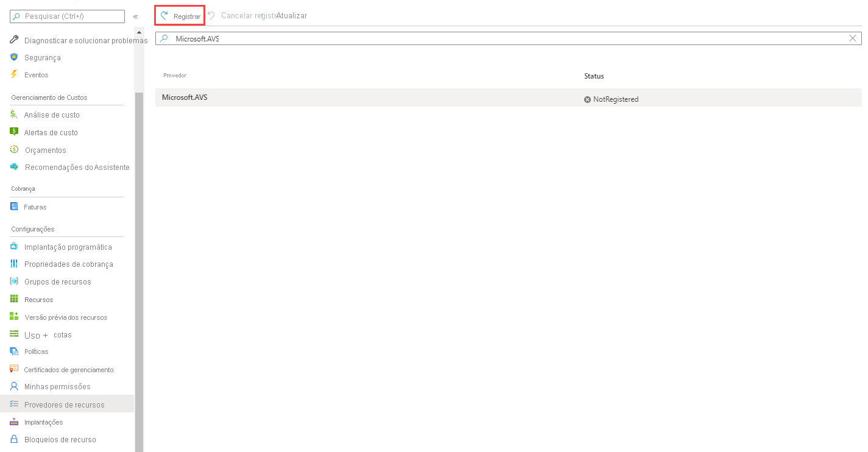Image resolution: width=868 pixels, height=452 pixels.
Task: Select the Certificados de gerenciamento icon
Action: pos(14,369)
